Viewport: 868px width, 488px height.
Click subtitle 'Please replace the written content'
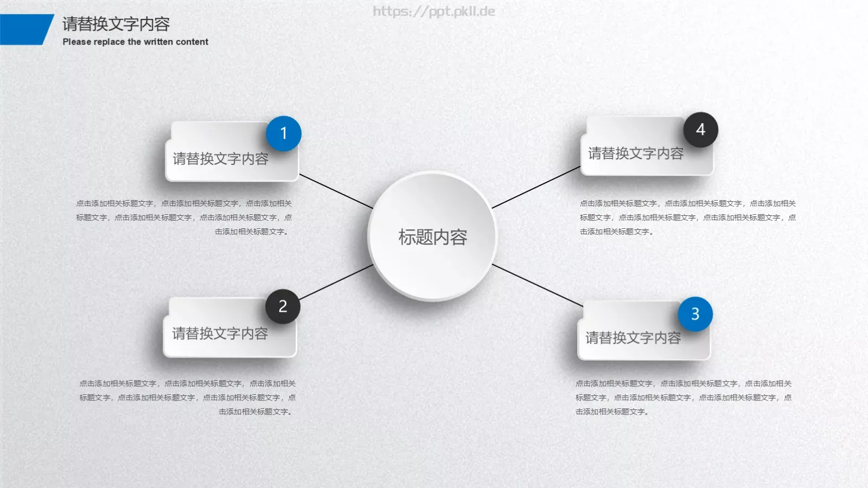(x=135, y=42)
